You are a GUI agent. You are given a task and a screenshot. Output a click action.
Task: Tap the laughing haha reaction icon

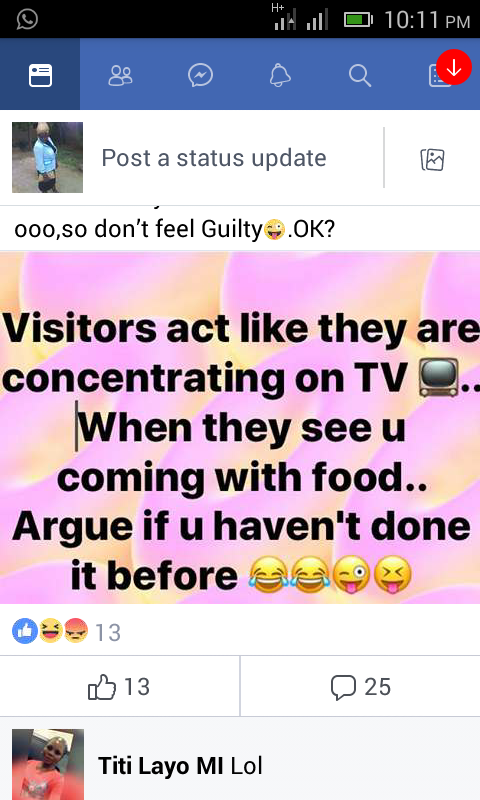pos(50,631)
